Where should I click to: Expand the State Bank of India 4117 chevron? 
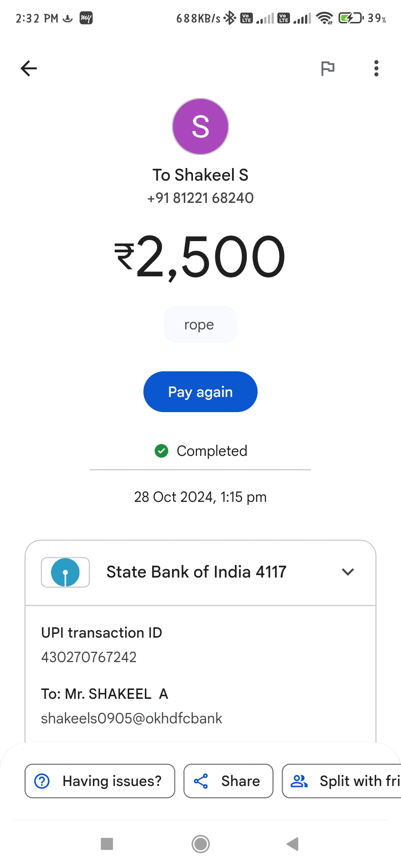pos(348,572)
